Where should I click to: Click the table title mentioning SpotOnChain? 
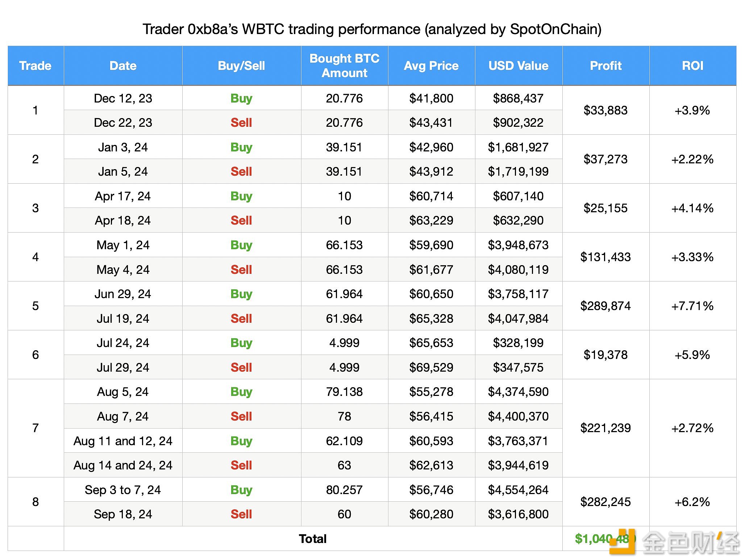372,29
